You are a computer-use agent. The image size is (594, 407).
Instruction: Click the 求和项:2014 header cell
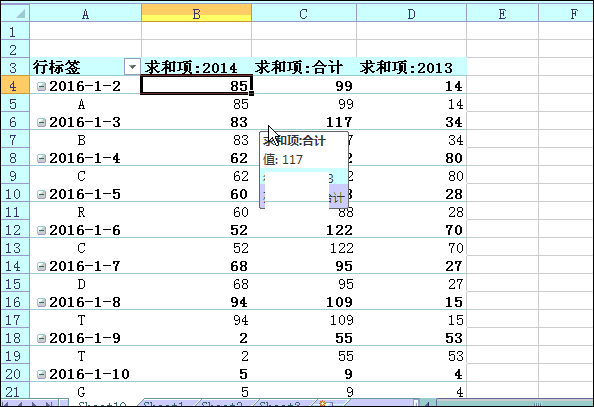(x=196, y=67)
